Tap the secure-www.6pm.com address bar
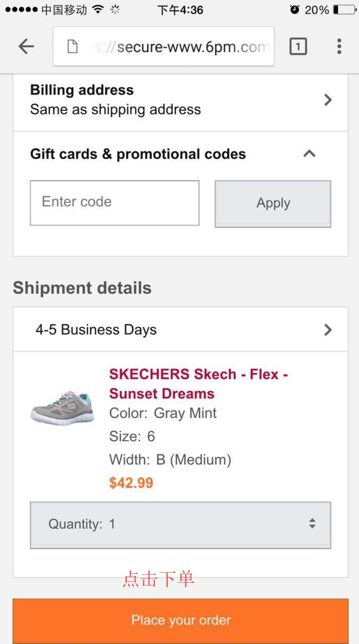 click(181, 47)
